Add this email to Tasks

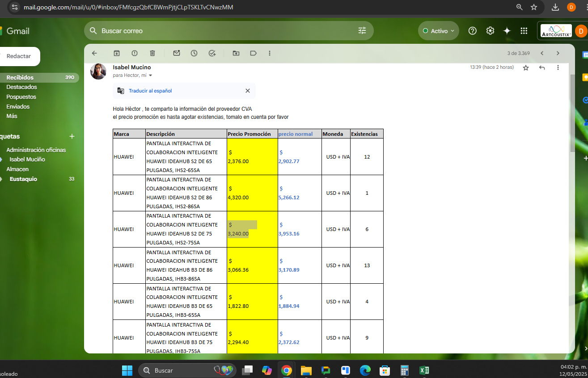point(212,53)
